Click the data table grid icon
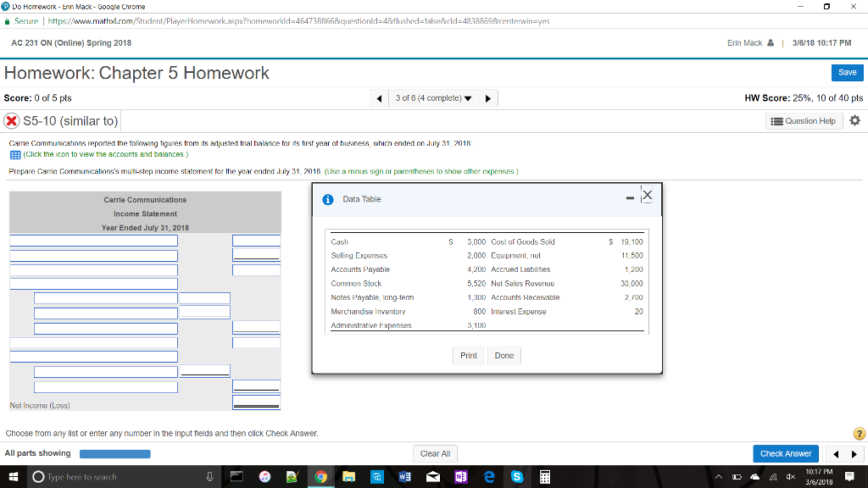868x488 pixels. coord(15,154)
